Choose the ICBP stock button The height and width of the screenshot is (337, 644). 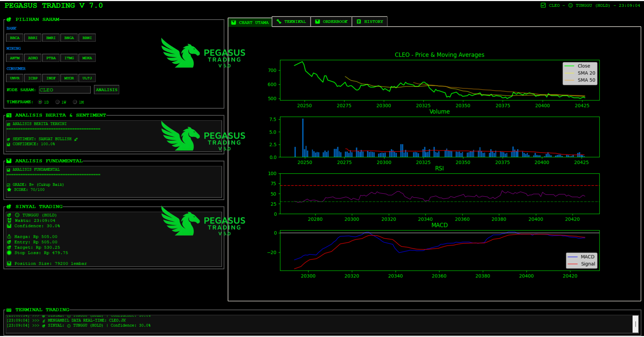point(33,78)
